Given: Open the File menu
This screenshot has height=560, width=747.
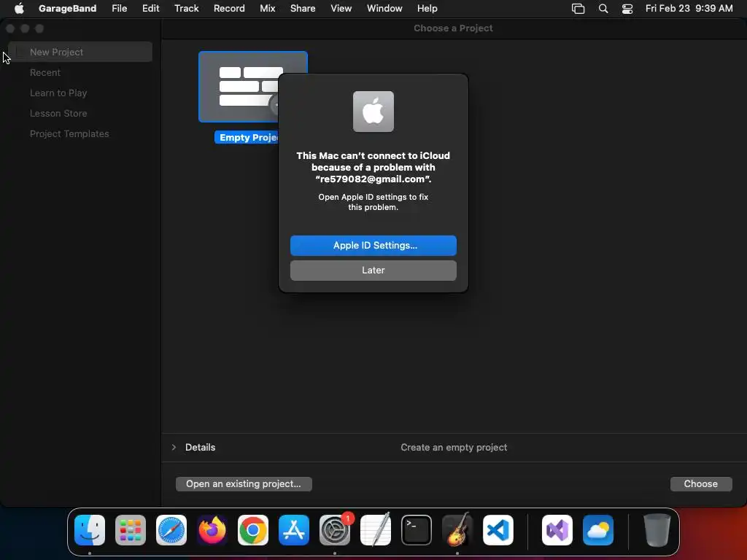Looking at the screenshot, I should click(119, 9).
